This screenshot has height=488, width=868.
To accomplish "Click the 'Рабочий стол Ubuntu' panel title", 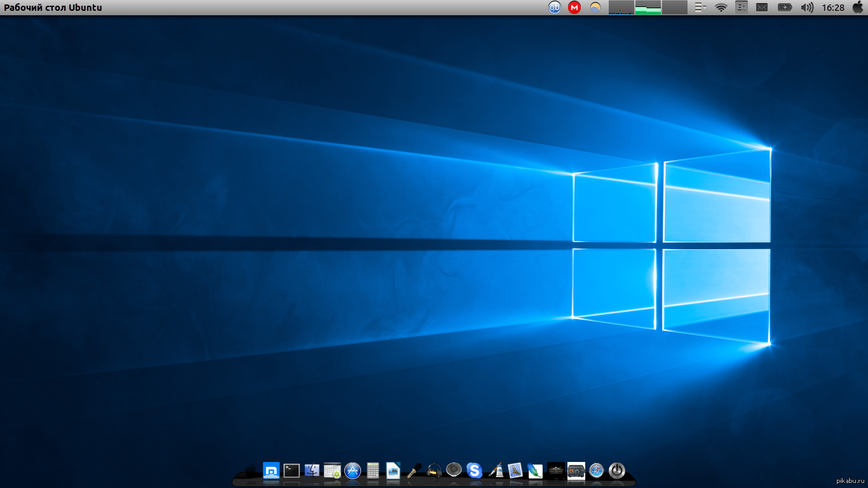I will point(53,8).
